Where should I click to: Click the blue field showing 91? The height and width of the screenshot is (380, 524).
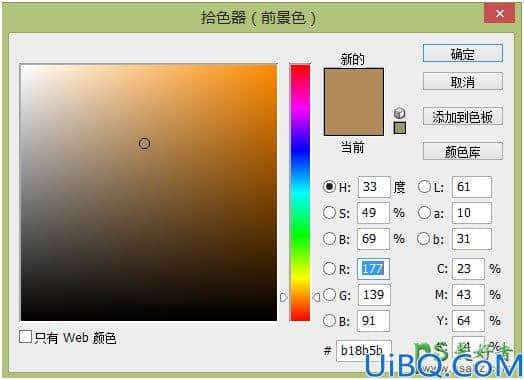pyautogui.click(x=373, y=321)
